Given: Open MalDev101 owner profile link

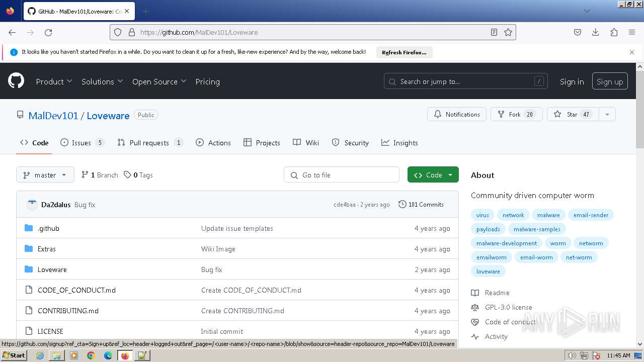Looking at the screenshot, I should (53, 116).
